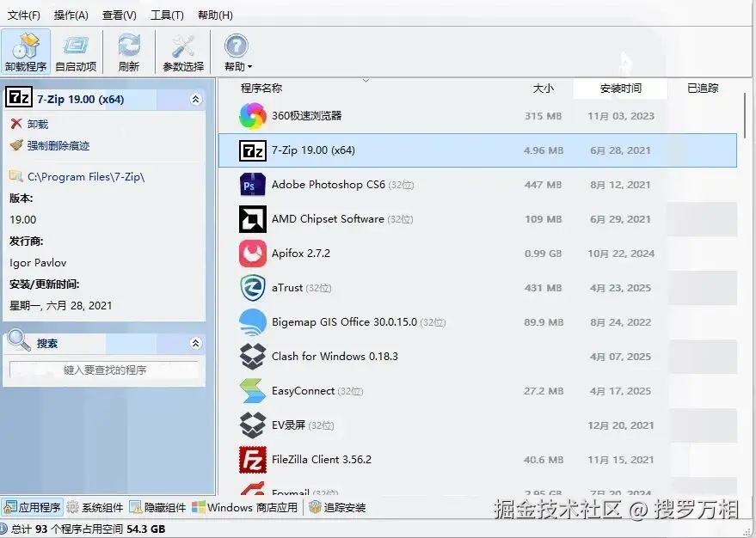Click EasyConnect program name
Screen dimensions: 756x538
303,391
